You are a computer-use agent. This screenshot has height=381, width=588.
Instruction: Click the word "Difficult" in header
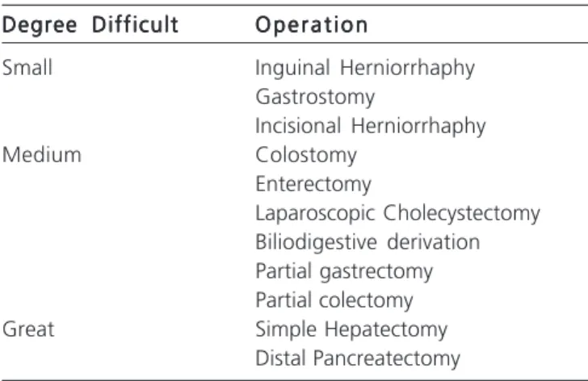(x=136, y=25)
